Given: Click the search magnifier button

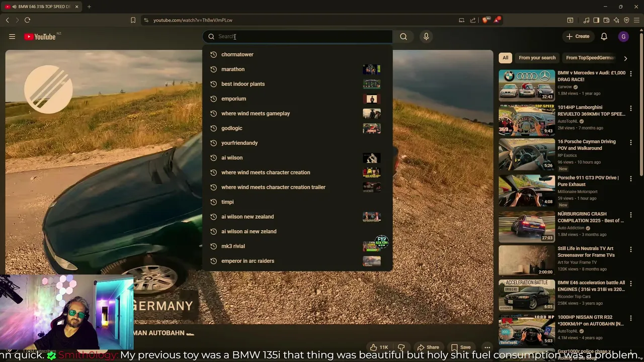Looking at the screenshot, I should click(404, 36).
